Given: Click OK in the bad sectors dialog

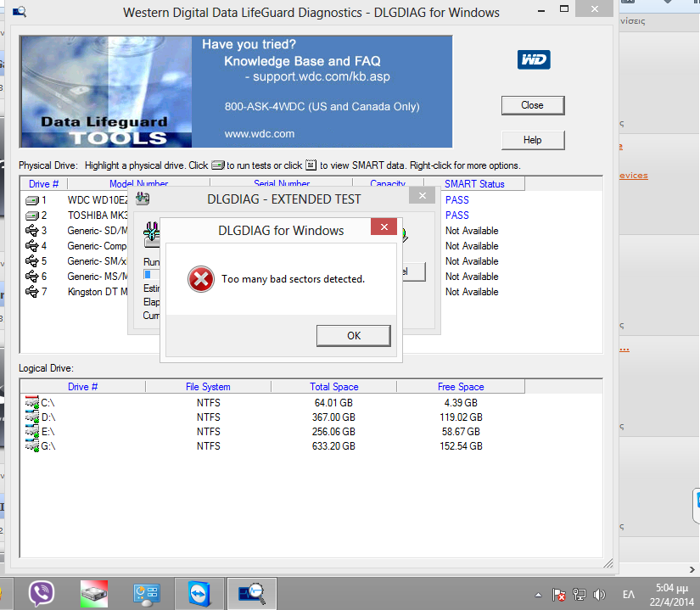Looking at the screenshot, I should point(354,336).
